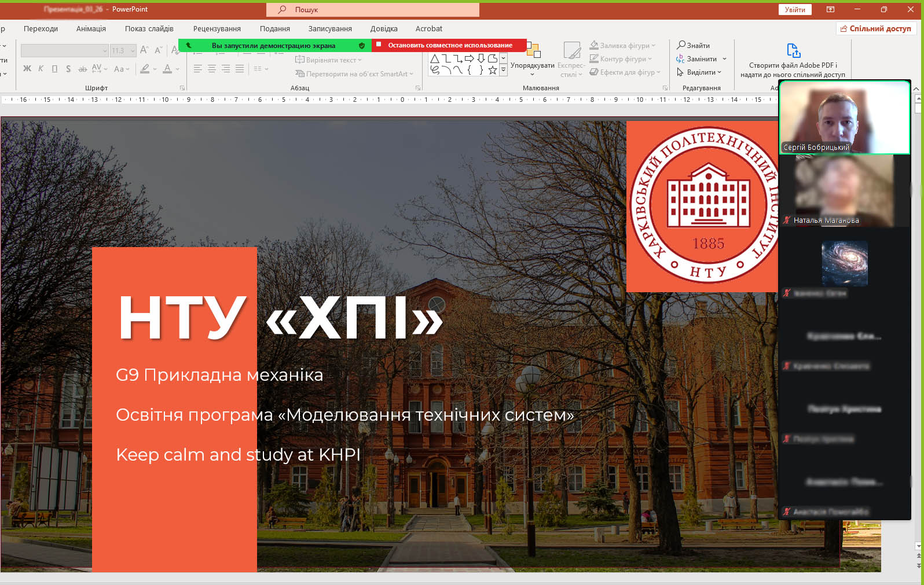Image resolution: width=924 pixels, height=585 pixels.
Task: Toggle italic (К) formatting
Action: point(41,69)
